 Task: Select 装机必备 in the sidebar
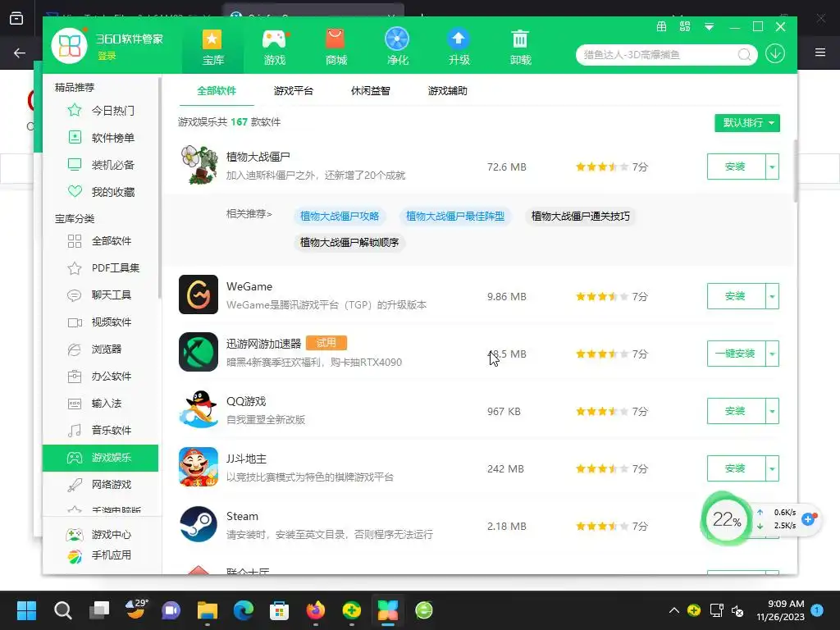pyautogui.click(x=101, y=164)
